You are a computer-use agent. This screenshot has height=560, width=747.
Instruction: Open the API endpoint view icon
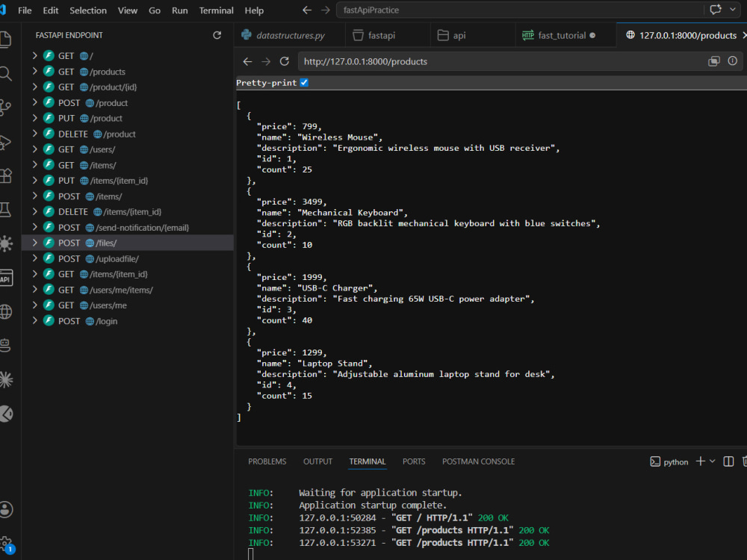(x=6, y=279)
